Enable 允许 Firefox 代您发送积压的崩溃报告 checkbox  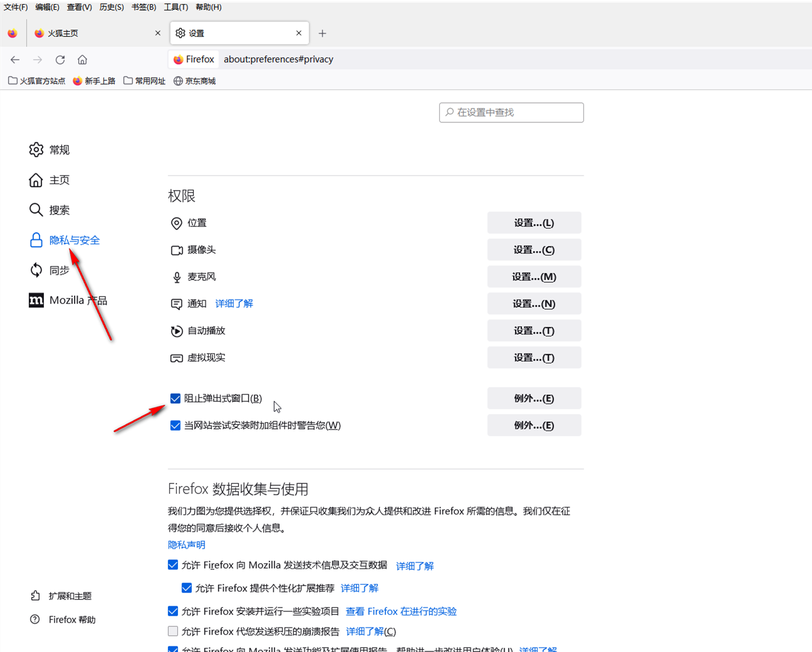coord(173,631)
